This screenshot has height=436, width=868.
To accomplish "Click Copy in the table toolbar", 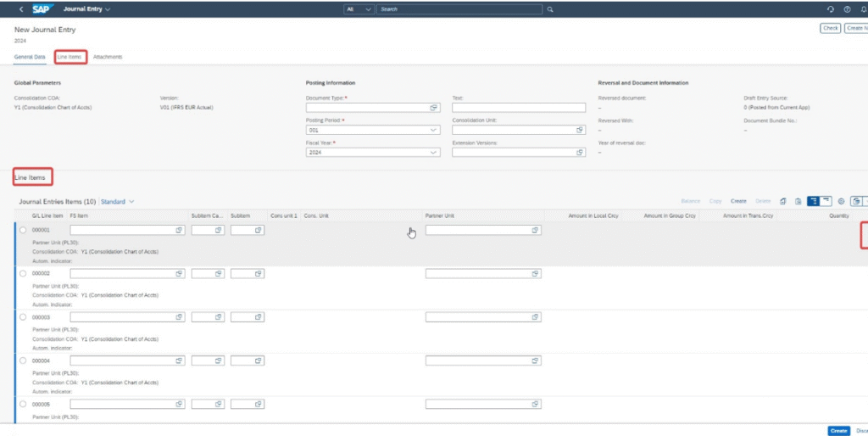I will pos(715,202).
